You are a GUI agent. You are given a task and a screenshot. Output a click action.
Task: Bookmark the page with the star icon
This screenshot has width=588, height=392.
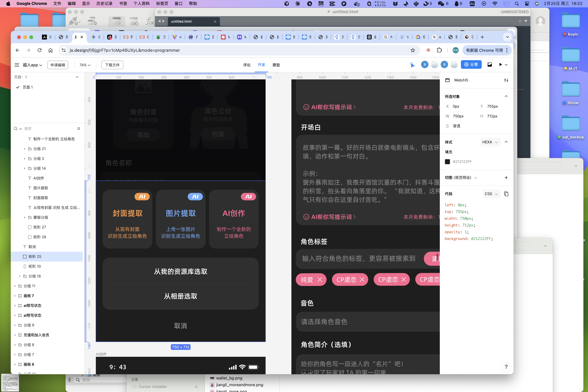(x=413, y=50)
